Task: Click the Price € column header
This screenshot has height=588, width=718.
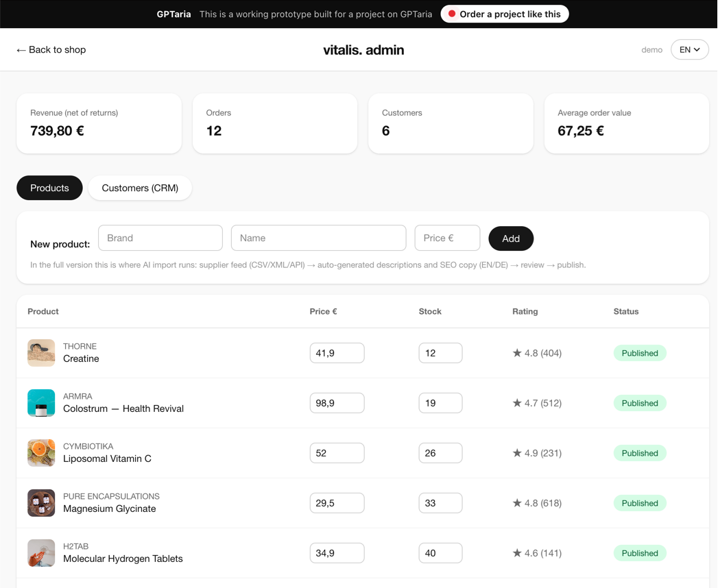Action: click(x=323, y=311)
